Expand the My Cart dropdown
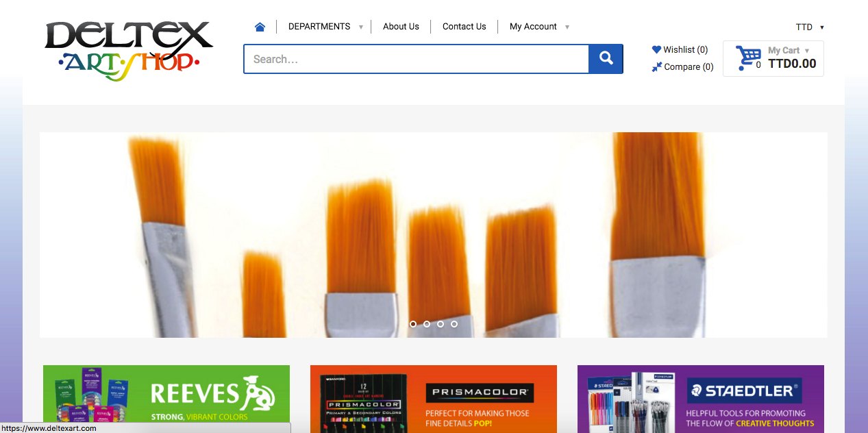Viewport: 868px width, 433px height. (x=789, y=50)
